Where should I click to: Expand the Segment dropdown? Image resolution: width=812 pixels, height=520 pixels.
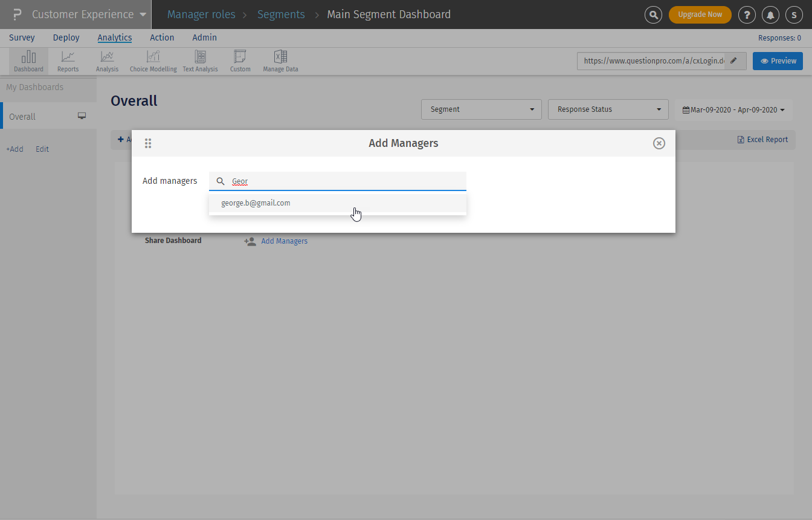pos(481,109)
